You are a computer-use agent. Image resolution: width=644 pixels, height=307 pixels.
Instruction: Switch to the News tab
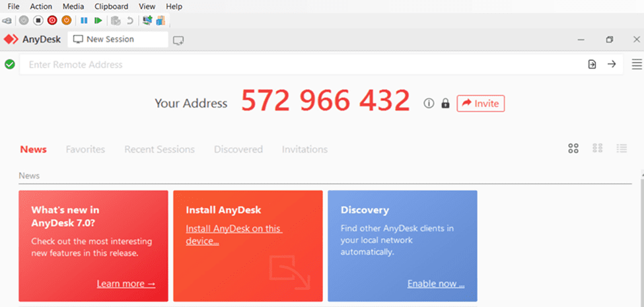coord(33,149)
